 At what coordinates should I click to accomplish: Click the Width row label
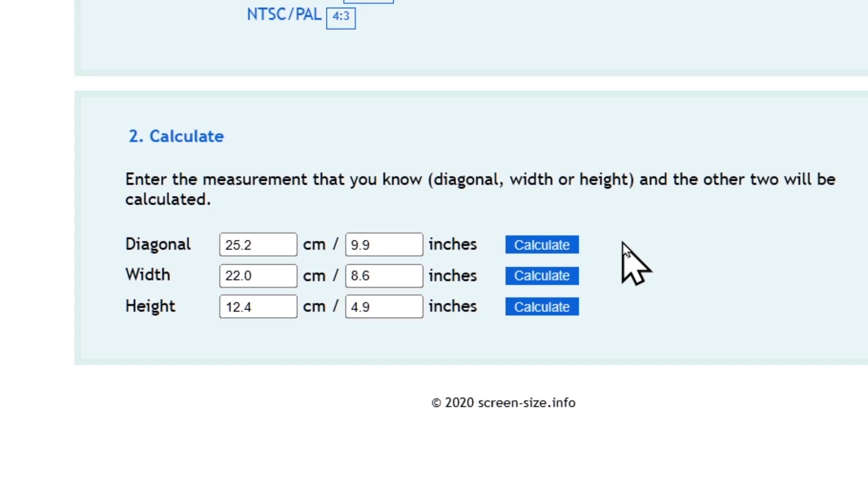pyautogui.click(x=148, y=275)
